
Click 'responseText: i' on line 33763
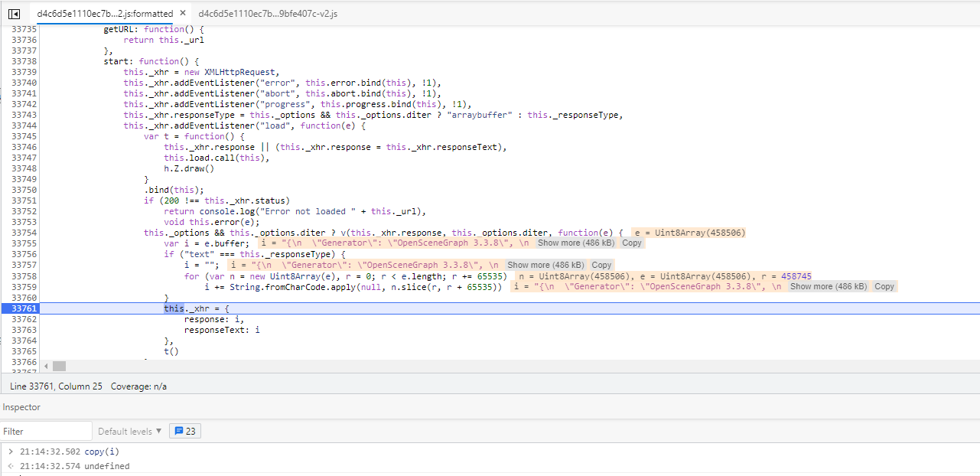(222, 330)
